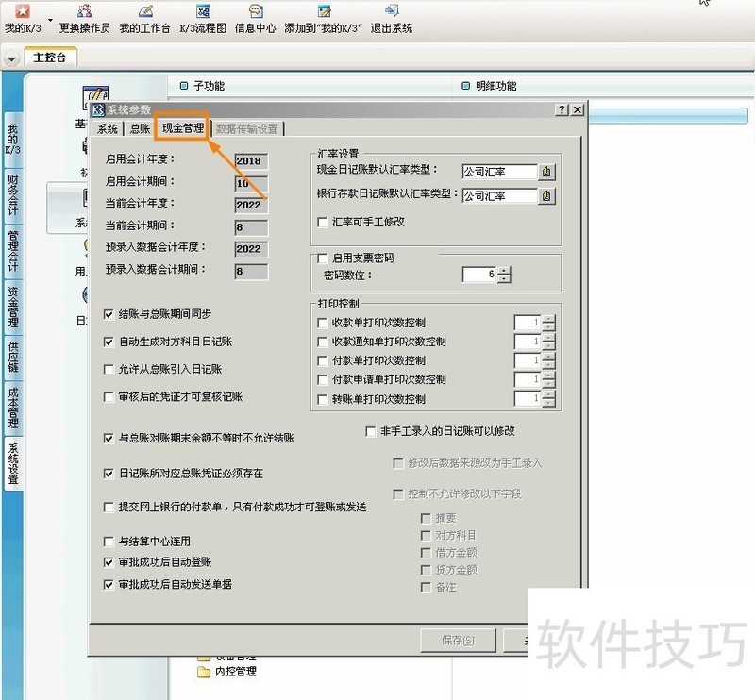Open dropdown arrow left of 主控台 tab
This screenshot has width=755, height=700.
(x=11, y=58)
